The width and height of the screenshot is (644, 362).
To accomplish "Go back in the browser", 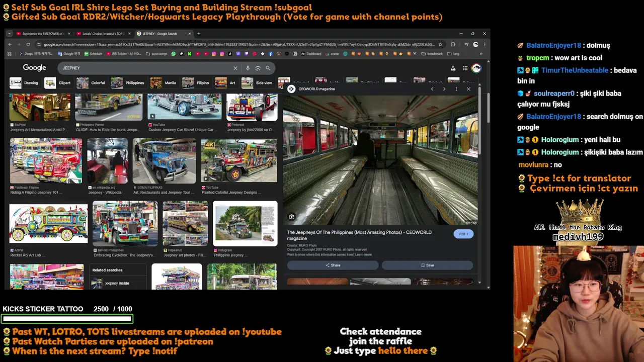I will 10,44.
